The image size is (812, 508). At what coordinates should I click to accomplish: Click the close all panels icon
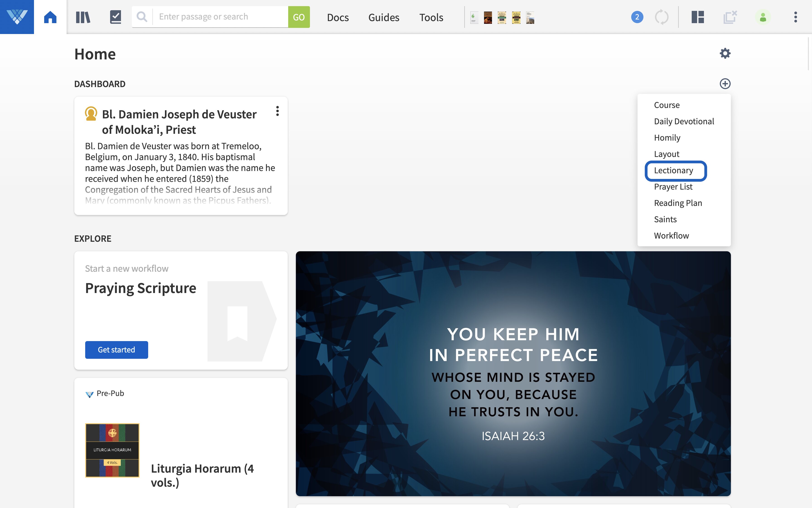point(730,17)
